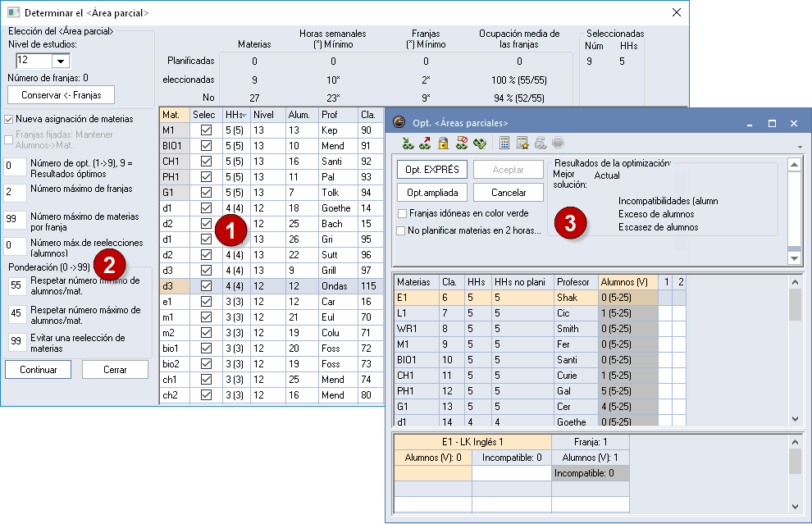Toggle Nueva asignación de materias checkbox
Viewport: 812px width, 524px height.
(8, 119)
